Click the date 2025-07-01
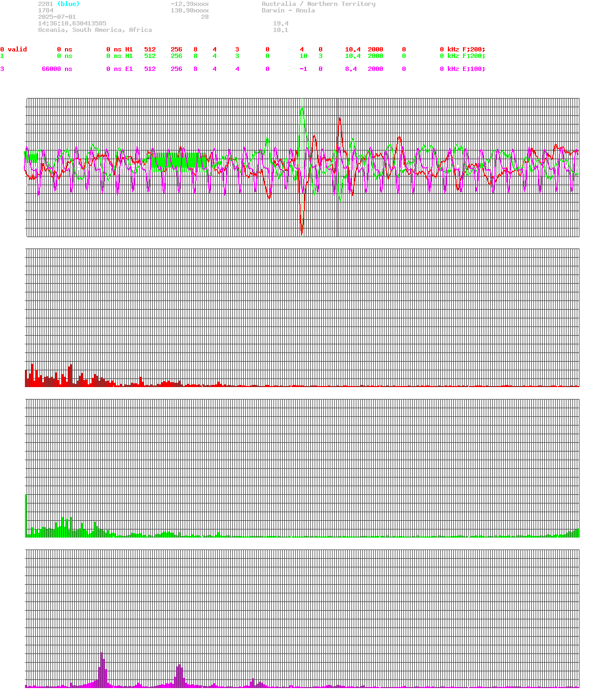This screenshot has width=593, height=700. click(x=57, y=17)
